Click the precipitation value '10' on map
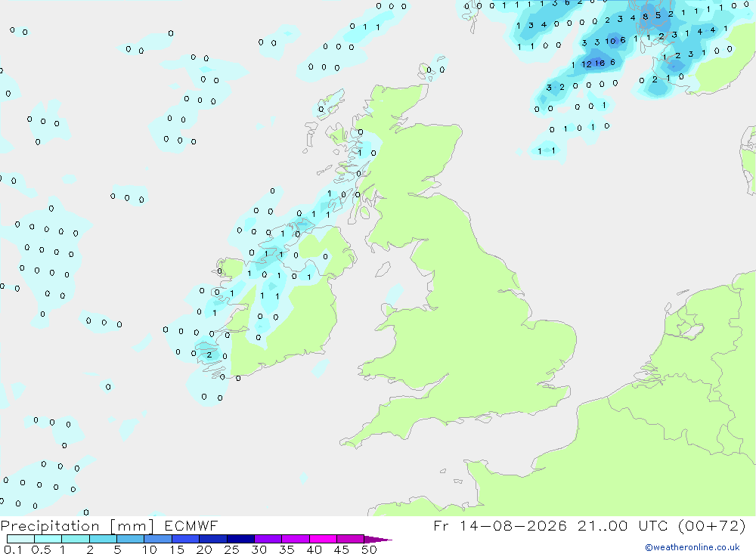 point(610,42)
